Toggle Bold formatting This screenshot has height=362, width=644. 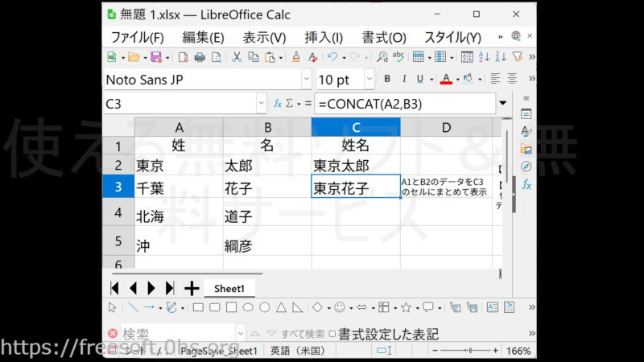coord(386,79)
